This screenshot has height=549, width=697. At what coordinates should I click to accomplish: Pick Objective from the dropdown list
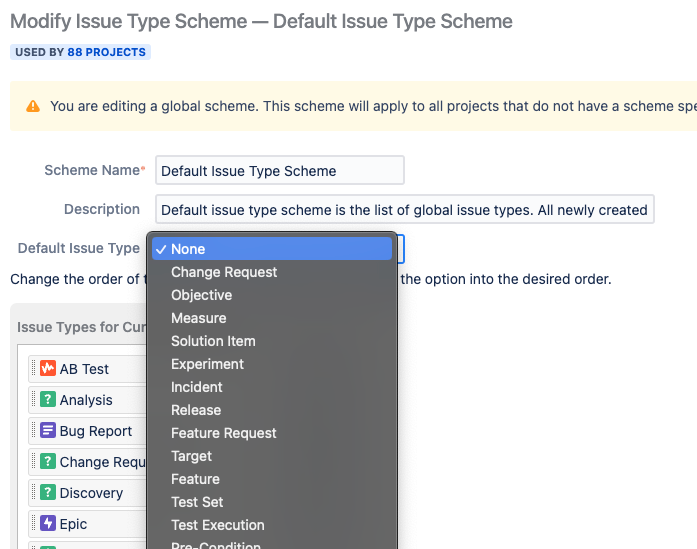[x=272, y=295]
